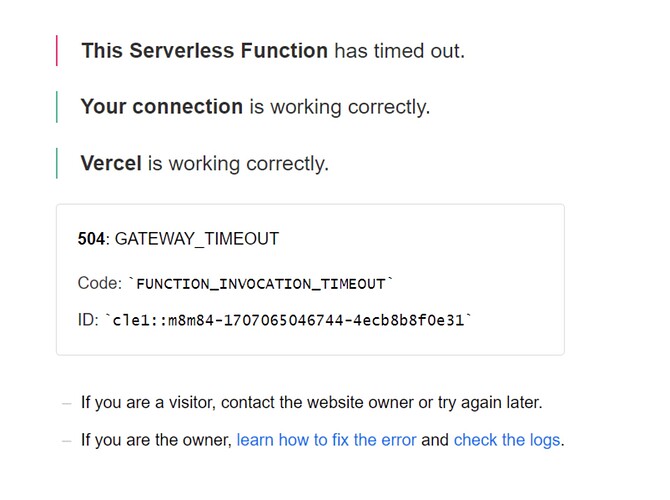Click the dash bullet before the owner line
The width and height of the screenshot is (670, 500).
[67, 439]
